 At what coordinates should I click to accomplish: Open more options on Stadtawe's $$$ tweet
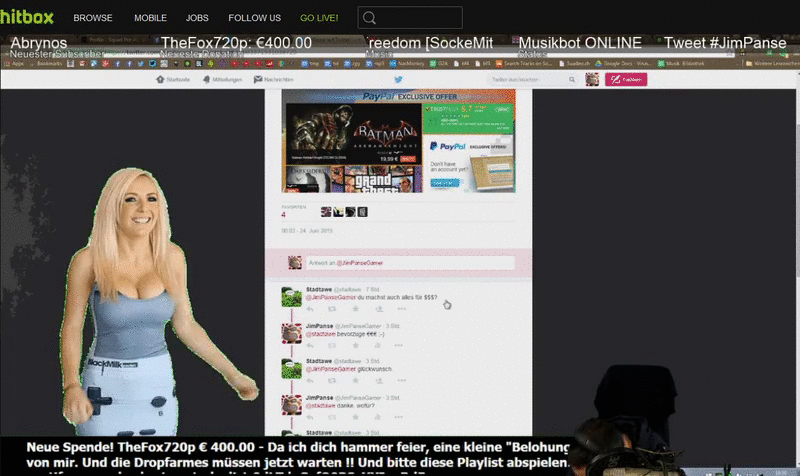[402, 309]
